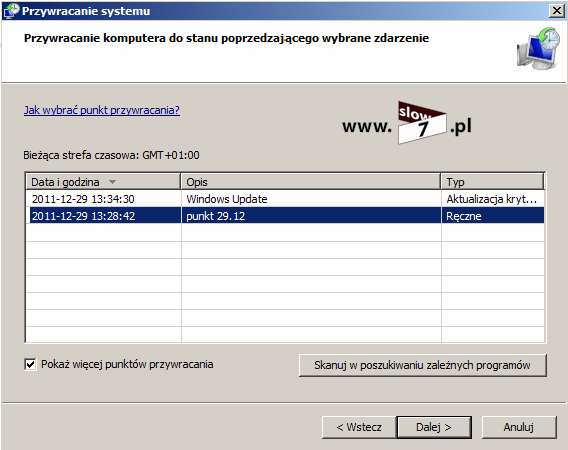Go back with the Wstecz button
Viewport: 568px width, 450px height.
(359, 427)
